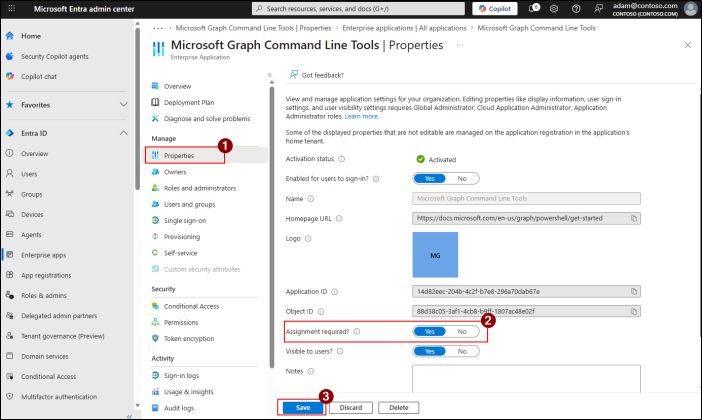Screen dimensions: 702x420
Task: Click inside the Notes text area
Action: tap(526, 379)
